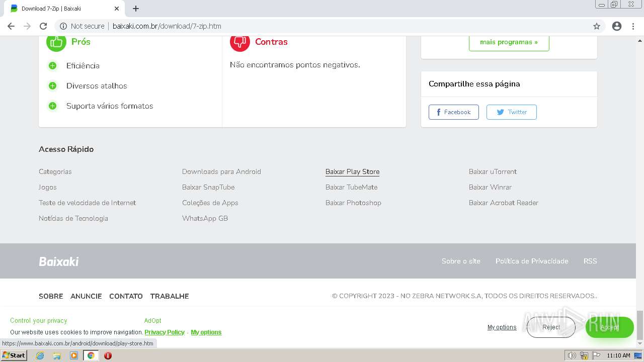
Task: Click the page vertical scrollbar thumb
Action: (640, 325)
